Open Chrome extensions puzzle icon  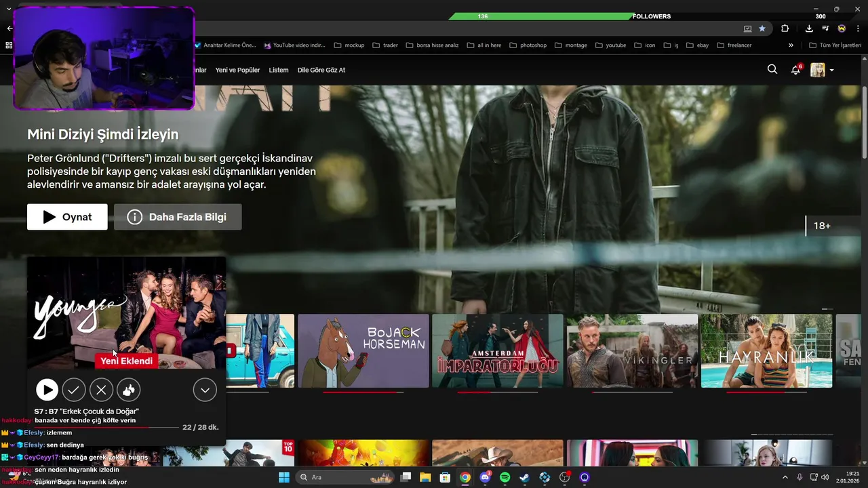pyautogui.click(x=785, y=28)
